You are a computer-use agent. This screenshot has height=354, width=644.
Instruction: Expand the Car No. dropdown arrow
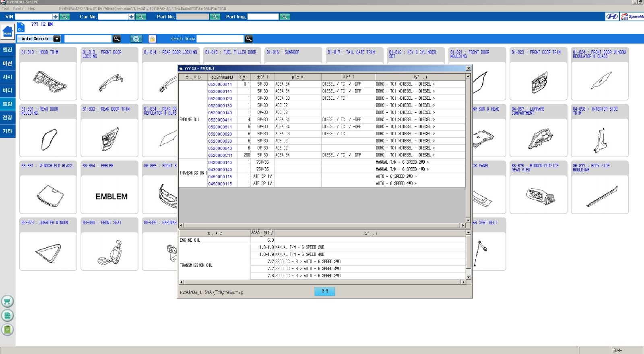click(131, 16)
